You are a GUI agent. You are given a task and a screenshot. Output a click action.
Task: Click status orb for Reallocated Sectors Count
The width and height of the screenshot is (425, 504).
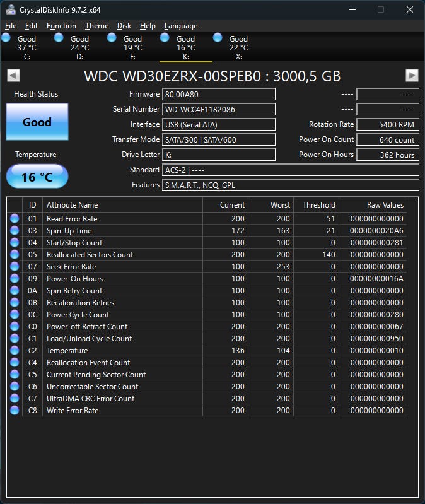(x=15, y=254)
